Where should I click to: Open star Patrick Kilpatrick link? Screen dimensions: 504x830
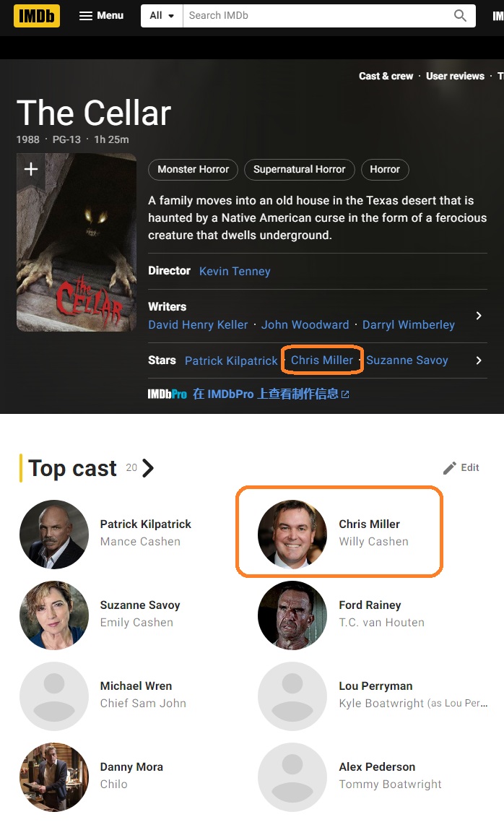pos(231,360)
